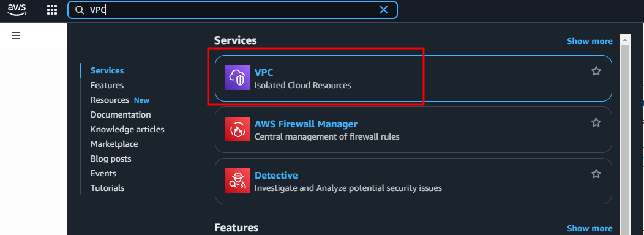644x235 pixels.
Task: Select Features in results sidebar
Action: click(x=107, y=86)
